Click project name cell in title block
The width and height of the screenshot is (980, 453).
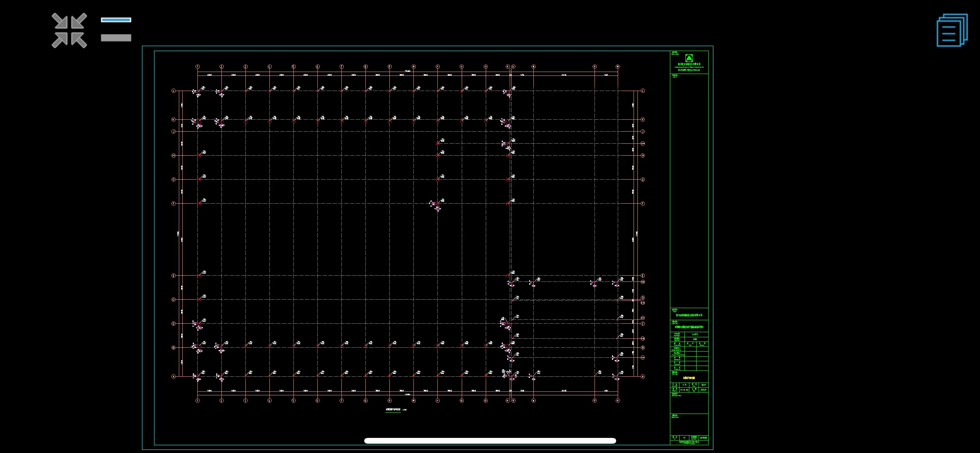(689, 327)
